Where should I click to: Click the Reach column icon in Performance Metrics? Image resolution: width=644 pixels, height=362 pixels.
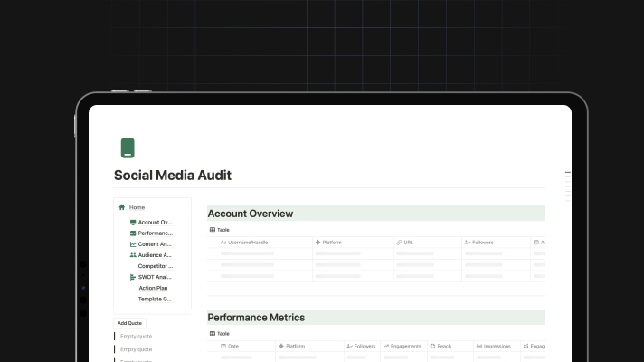433,346
